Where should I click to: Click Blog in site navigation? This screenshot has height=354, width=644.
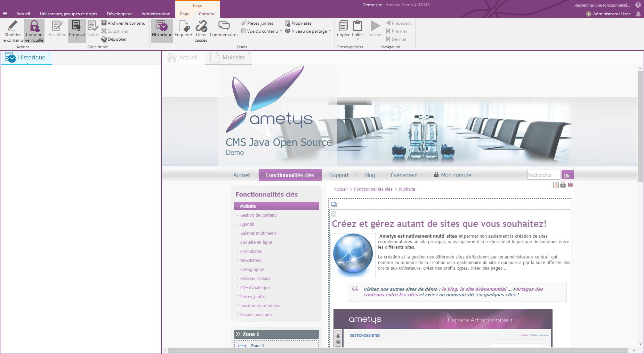click(370, 175)
